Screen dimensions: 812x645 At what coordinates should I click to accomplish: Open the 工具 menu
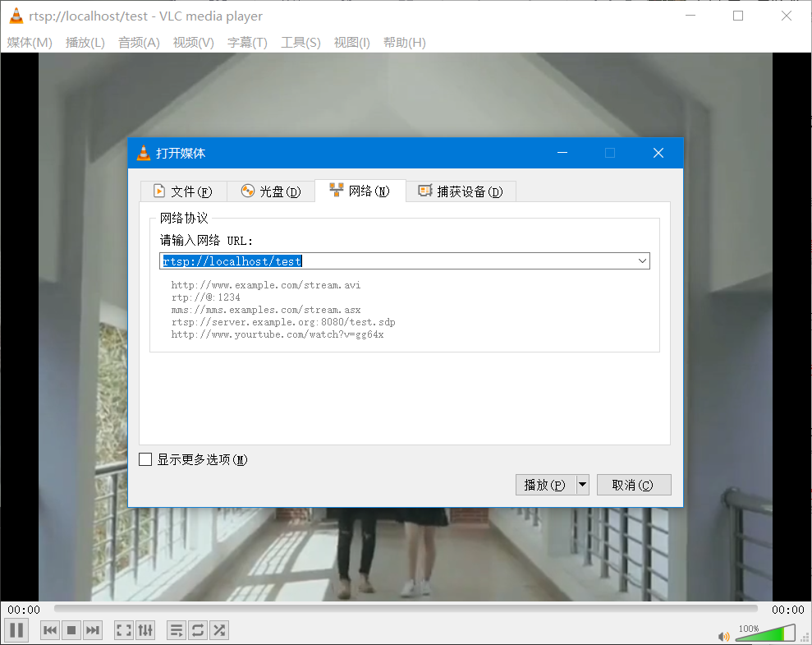click(300, 42)
